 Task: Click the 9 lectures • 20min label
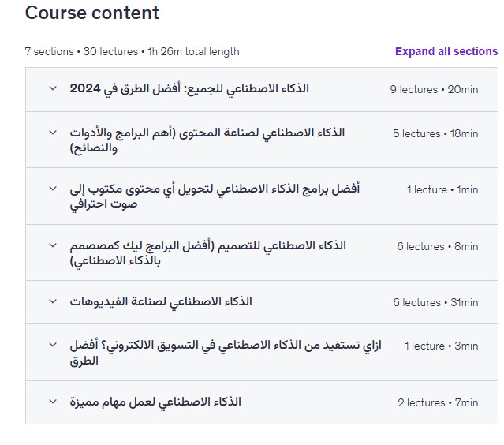tap(434, 89)
